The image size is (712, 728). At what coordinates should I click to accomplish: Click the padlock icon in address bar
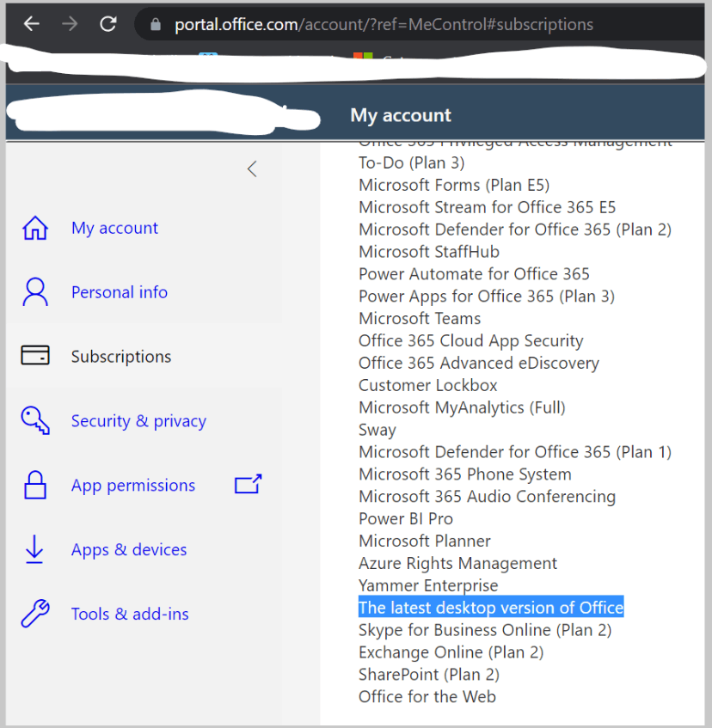coord(156,24)
